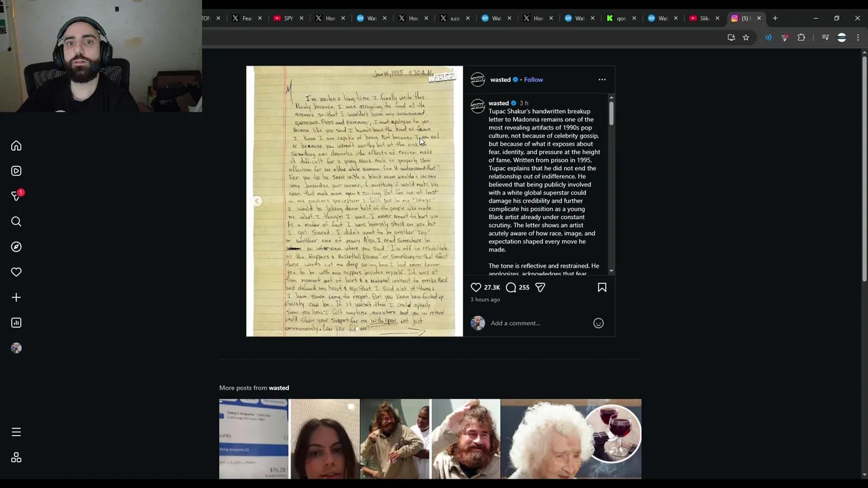Open the Dashboard chart icon in sidebar
The height and width of the screenshot is (488, 868).
[16, 323]
